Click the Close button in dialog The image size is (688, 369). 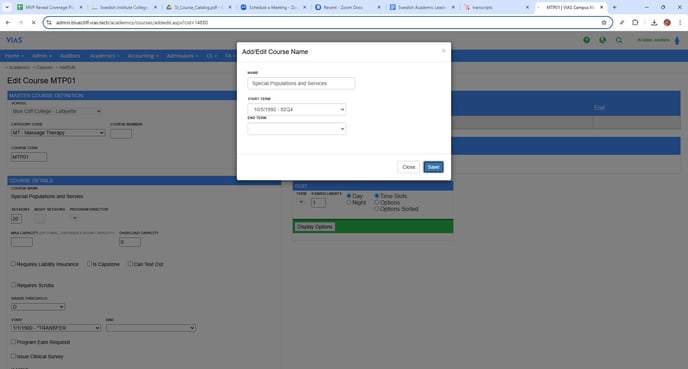point(408,167)
